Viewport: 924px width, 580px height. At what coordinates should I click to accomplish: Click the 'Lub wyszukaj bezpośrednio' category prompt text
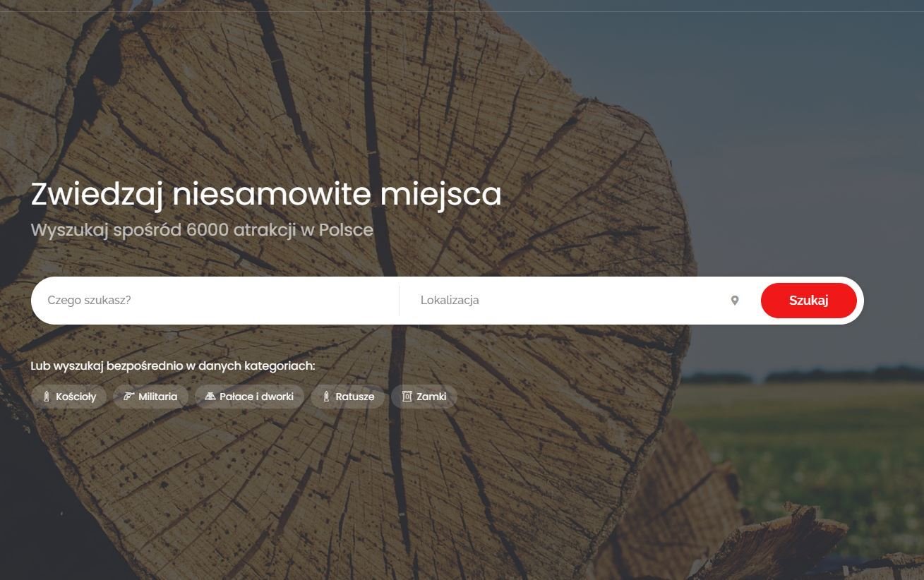click(172, 365)
